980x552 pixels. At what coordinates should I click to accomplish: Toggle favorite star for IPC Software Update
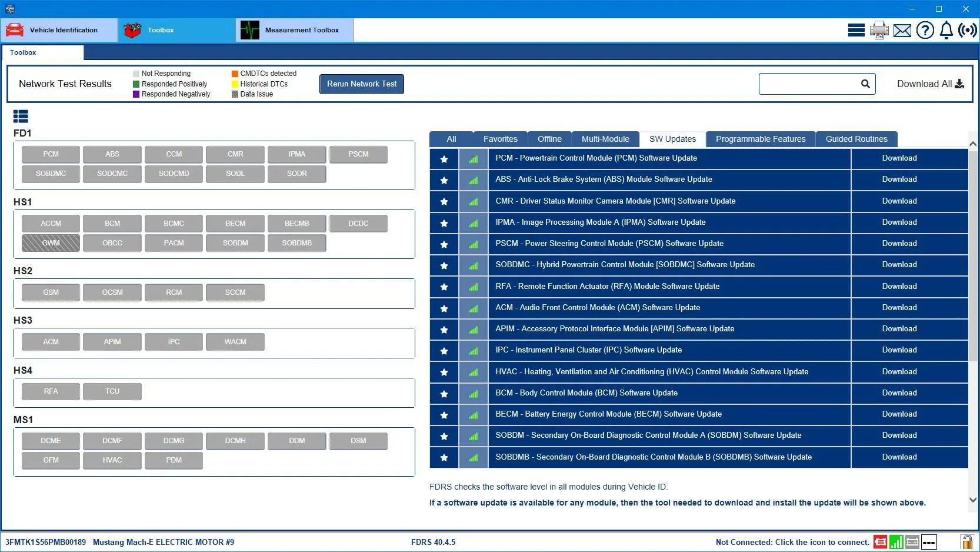[x=444, y=351]
